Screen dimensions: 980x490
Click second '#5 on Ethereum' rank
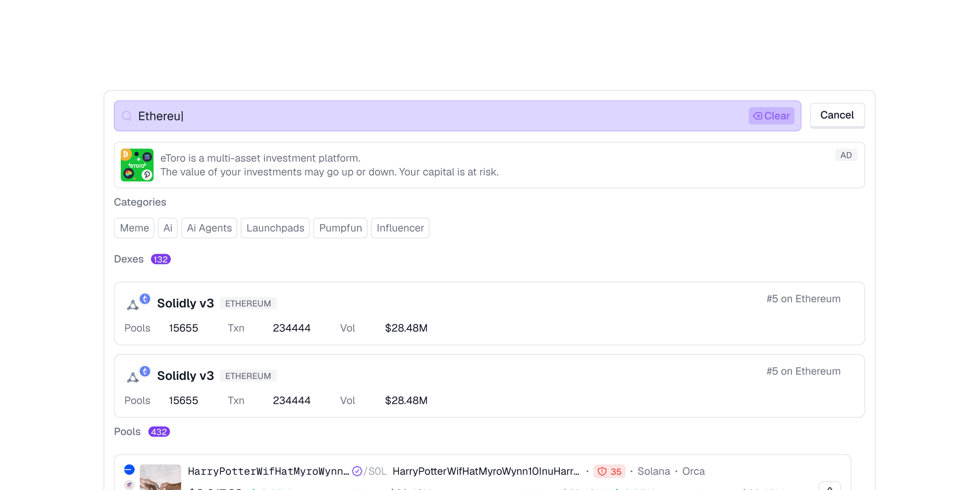coord(804,371)
